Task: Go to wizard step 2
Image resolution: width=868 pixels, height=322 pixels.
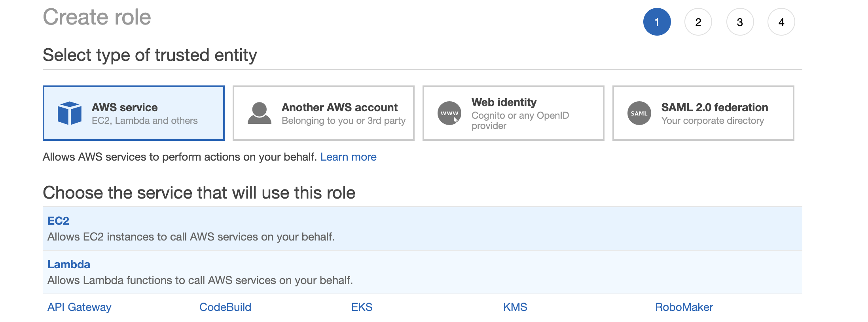Action: click(x=698, y=22)
